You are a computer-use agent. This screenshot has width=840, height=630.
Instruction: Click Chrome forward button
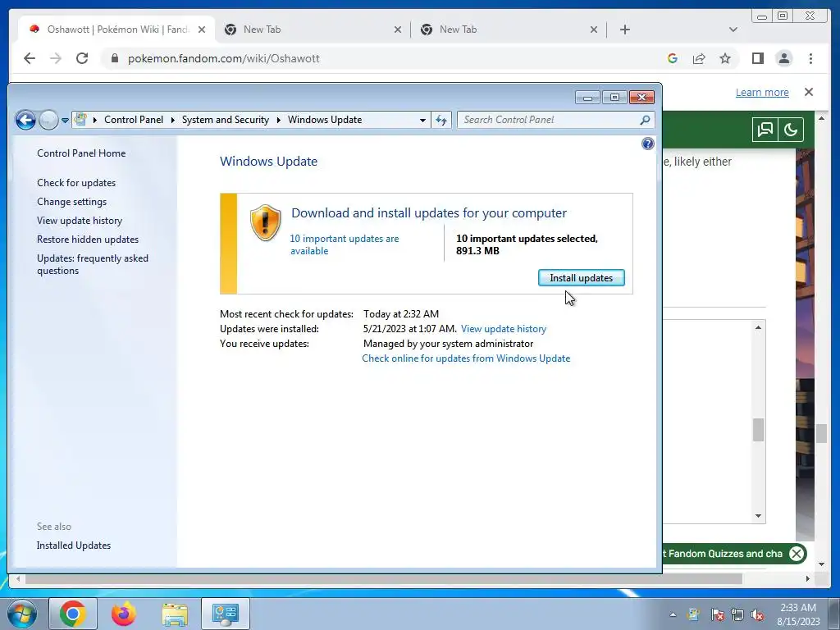[x=56, y=58]
